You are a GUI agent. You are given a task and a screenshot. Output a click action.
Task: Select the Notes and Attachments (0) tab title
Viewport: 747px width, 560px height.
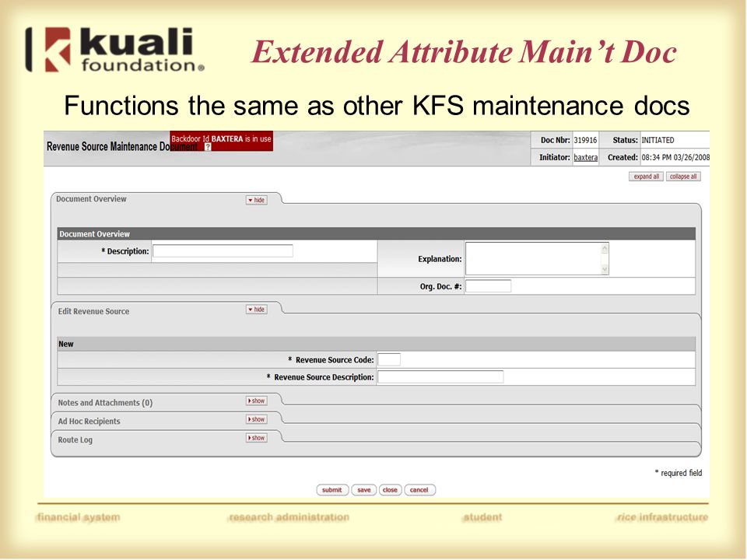tap(105, 403)
